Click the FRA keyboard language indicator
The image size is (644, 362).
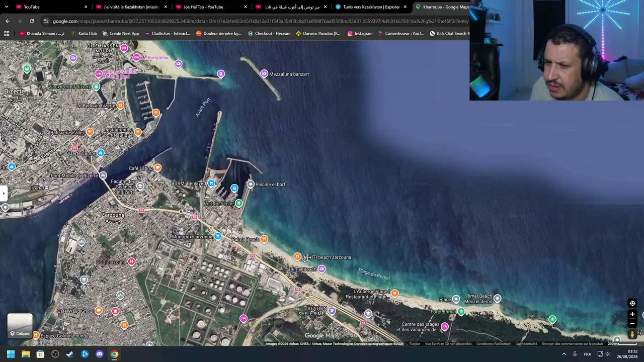click(587, 354)
